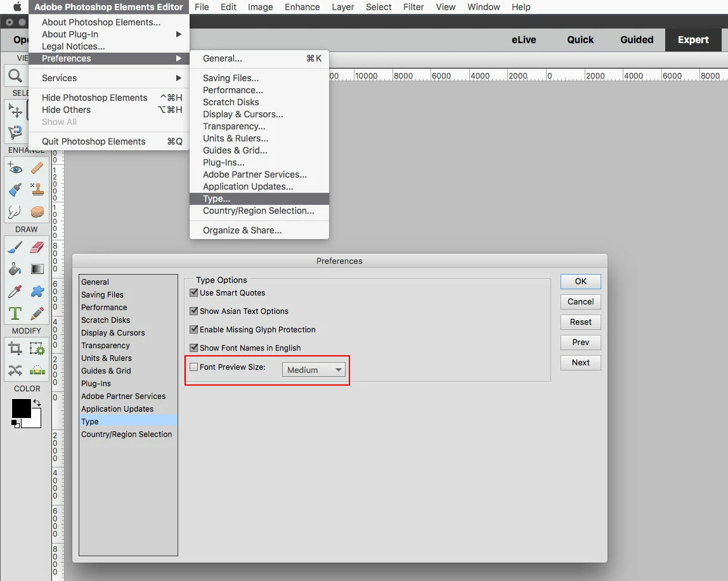Click OK in Preferences dialog
Screen dimensions: 728x581
click(x=580, y=282)
